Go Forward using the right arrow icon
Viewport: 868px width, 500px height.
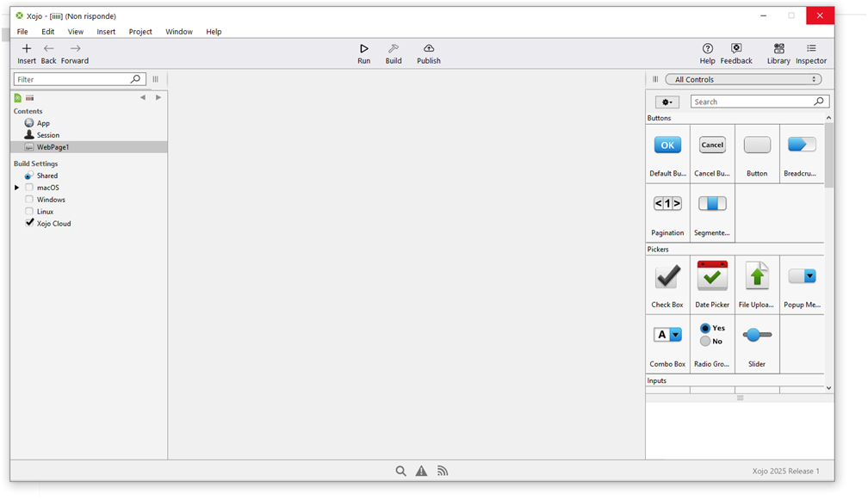click(x=75, y=49)
